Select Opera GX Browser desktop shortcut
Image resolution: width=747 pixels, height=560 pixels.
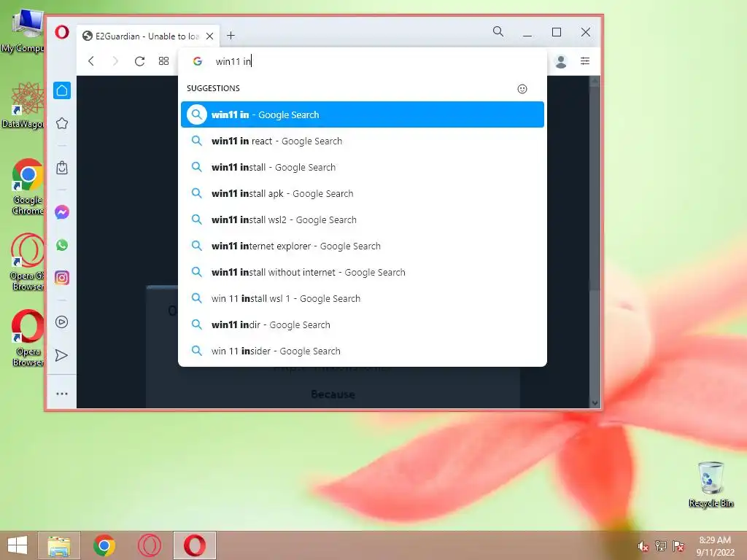[x=28, y=262]
